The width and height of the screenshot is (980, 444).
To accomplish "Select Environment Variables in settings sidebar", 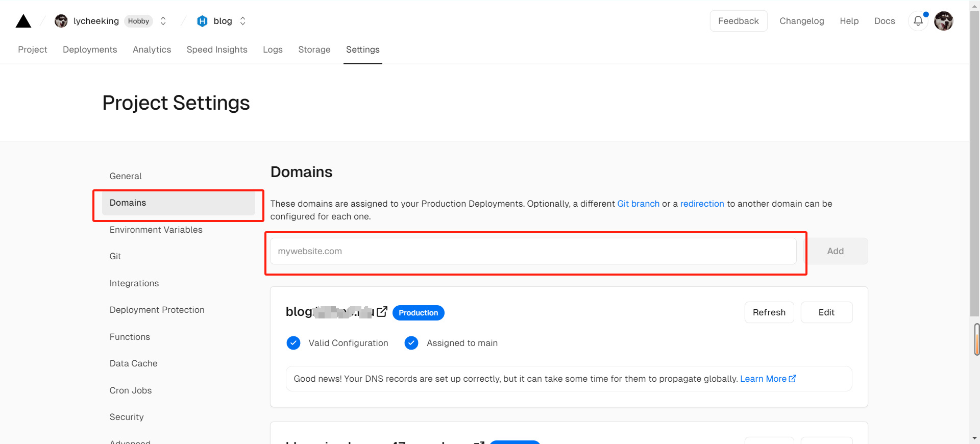I will pyautogui.click(x=156, y=230).
